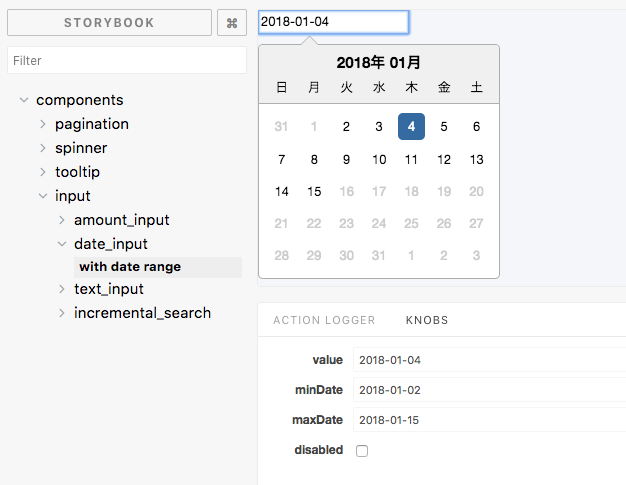The width and height of the screenshot is (626, 485).
Task: Expand the spinner chevron
Action: click(x=43, y=148)
